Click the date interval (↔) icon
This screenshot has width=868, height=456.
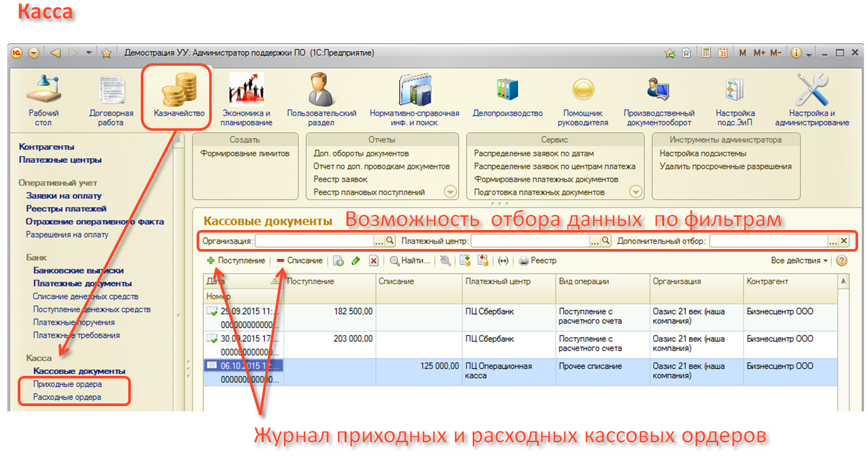[x=503, y=261]
